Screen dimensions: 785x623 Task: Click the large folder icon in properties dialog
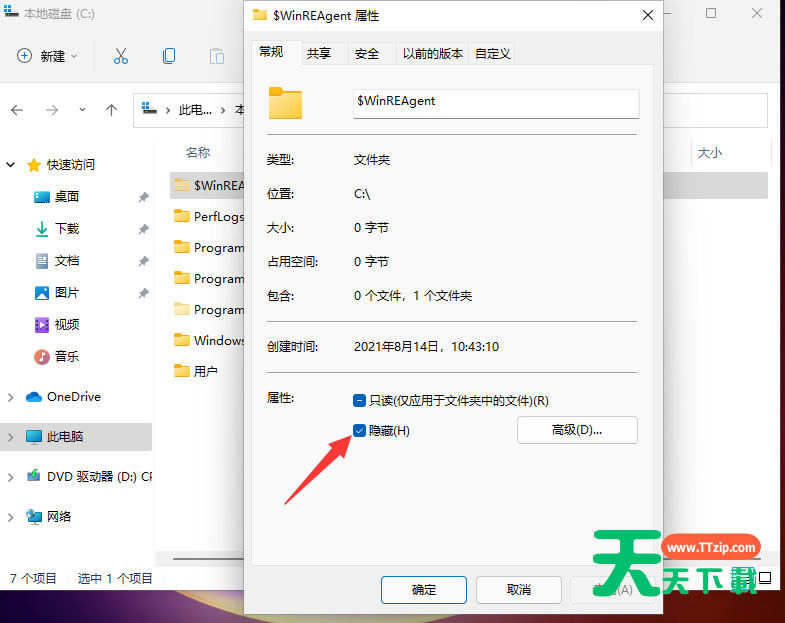click(x=285, y=103)
